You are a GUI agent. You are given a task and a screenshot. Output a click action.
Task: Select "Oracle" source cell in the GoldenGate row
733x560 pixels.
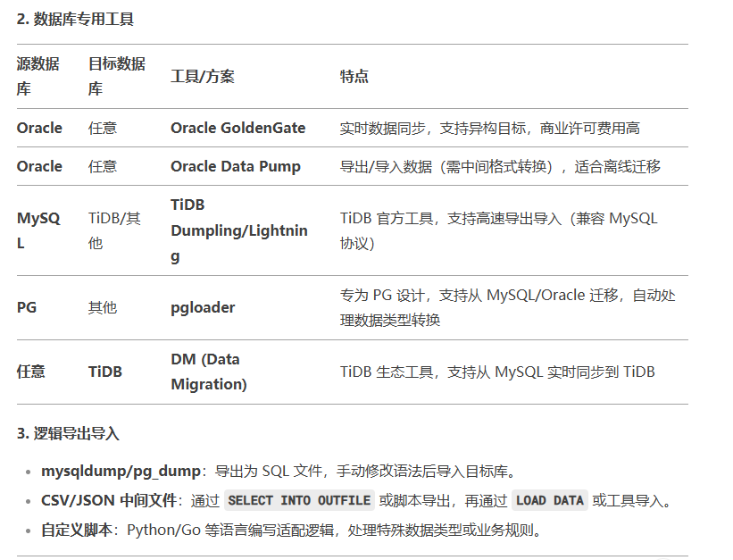pos(39,128)
